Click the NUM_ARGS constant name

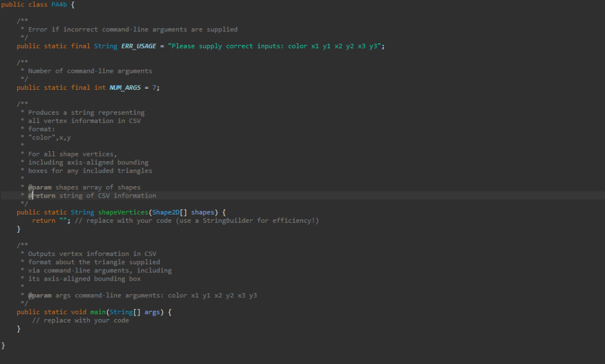coord(125,87)
